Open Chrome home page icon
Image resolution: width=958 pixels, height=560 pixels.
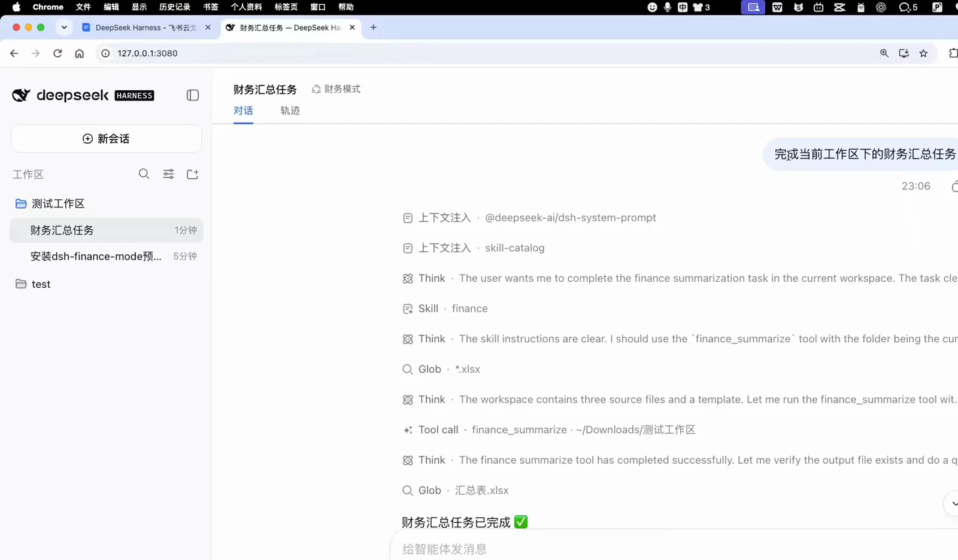click(x=79, y=53)
